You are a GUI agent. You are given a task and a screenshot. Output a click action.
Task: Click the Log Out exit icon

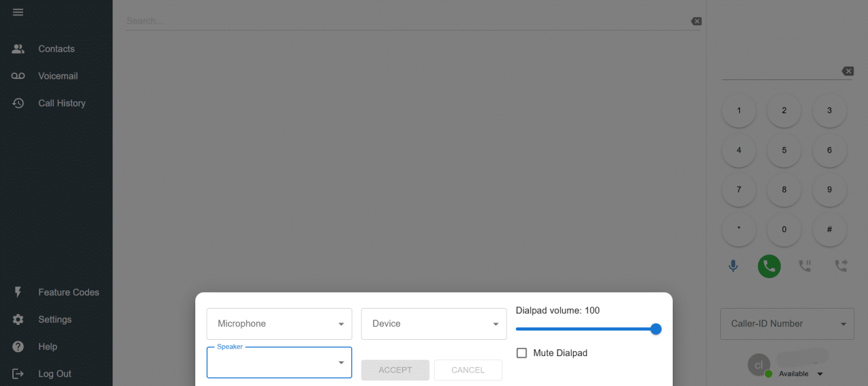click(x=18, y=374)
